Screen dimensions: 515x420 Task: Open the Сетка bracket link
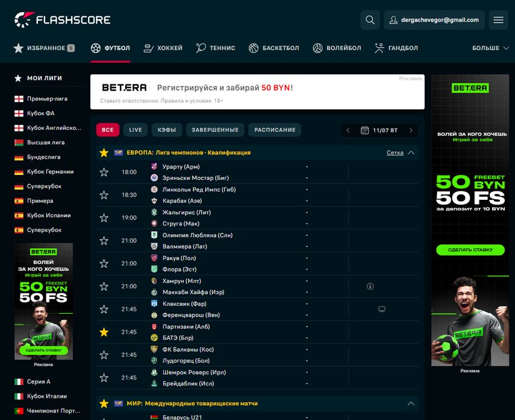[395, 153]
